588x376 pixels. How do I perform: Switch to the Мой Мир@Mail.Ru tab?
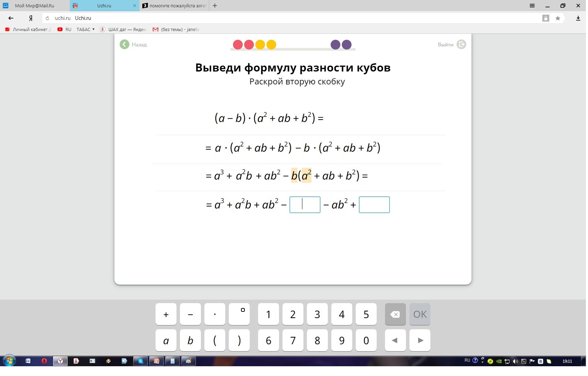point(35,6)
